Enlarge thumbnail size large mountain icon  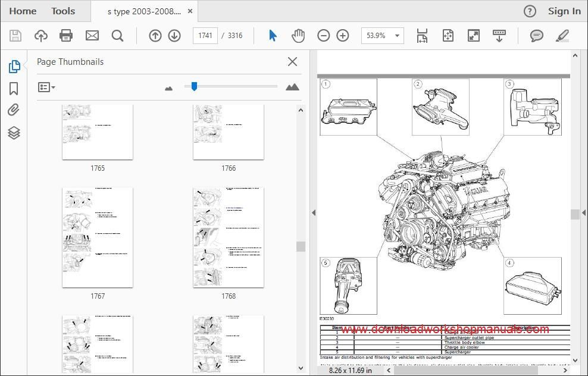292,87
